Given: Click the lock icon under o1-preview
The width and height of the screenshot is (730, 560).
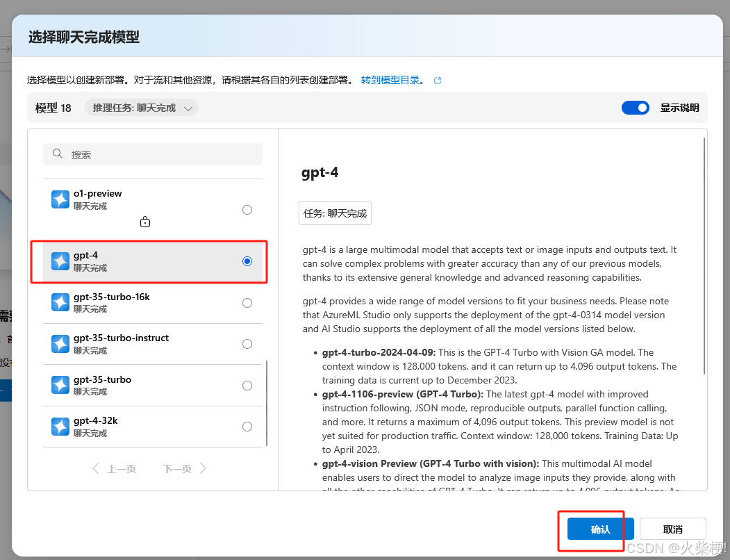Looking at the screenshot, I should (144, 222).
